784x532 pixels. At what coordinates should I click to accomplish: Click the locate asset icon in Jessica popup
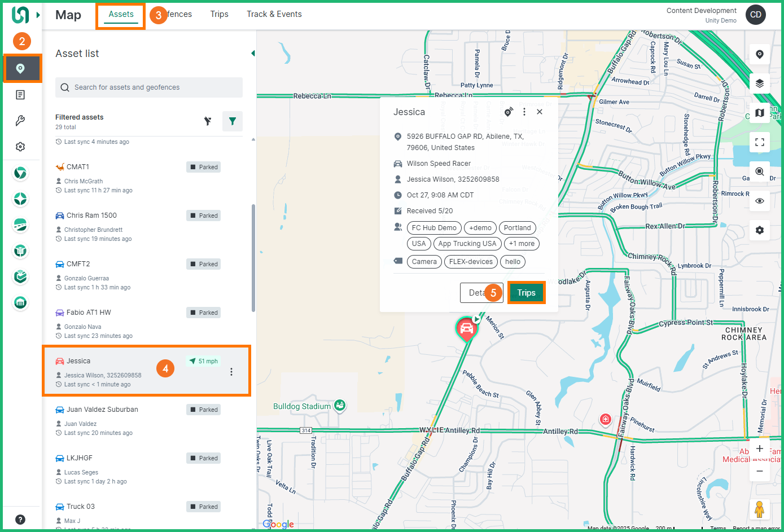tap(509, 112)
